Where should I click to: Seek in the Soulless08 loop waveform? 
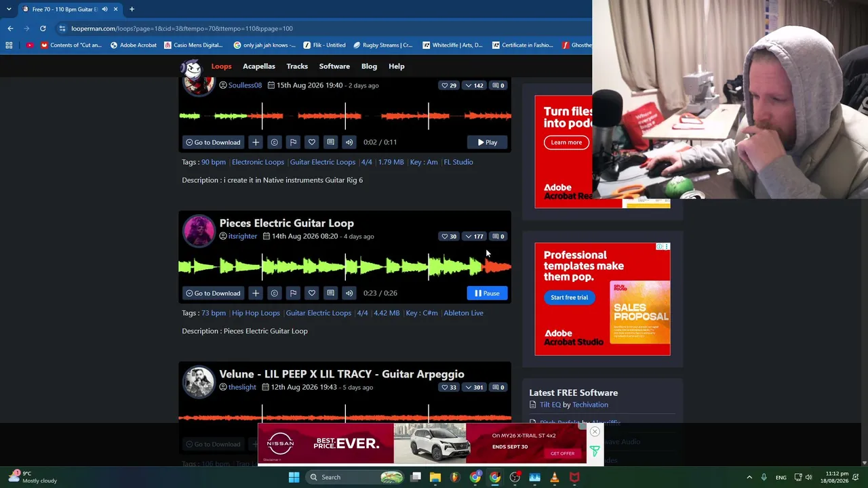[345, 116]
